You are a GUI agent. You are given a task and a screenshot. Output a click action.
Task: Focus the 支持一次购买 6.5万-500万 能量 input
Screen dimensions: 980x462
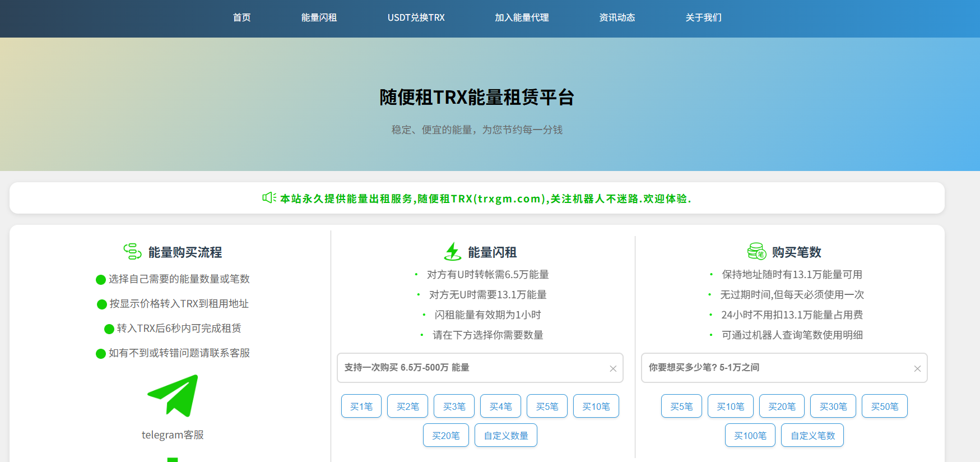click(x=480, y=368)
